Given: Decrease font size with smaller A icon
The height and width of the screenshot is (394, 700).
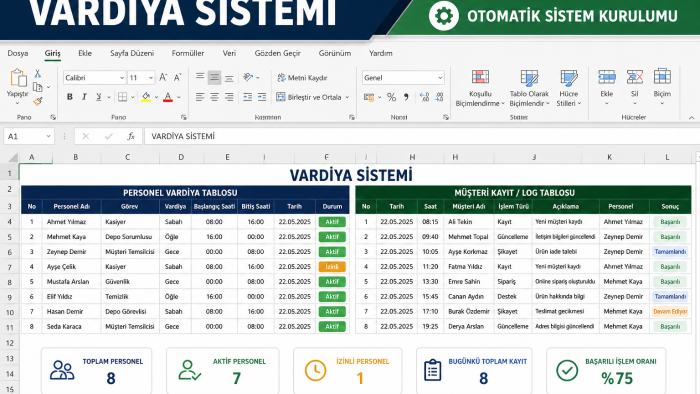Looking at the screenshot, I should pyautogui.click(x=178, y=78).
